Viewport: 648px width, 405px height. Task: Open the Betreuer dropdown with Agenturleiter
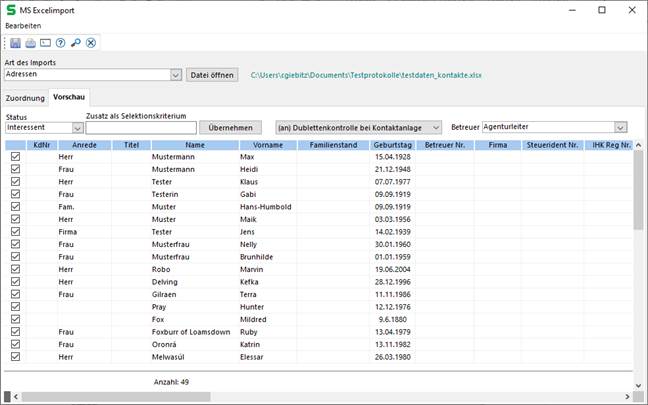pyautogui.click(x=621, y=128)
